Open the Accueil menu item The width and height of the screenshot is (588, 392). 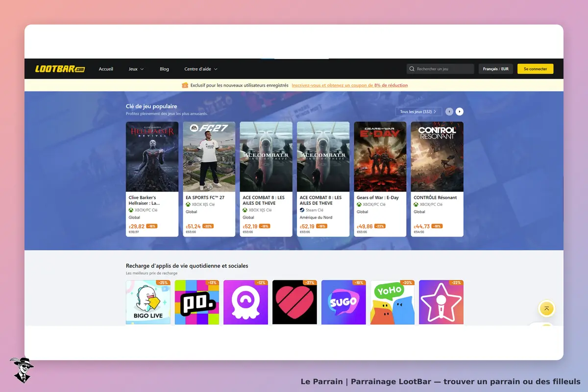click(x=106, y=69)
